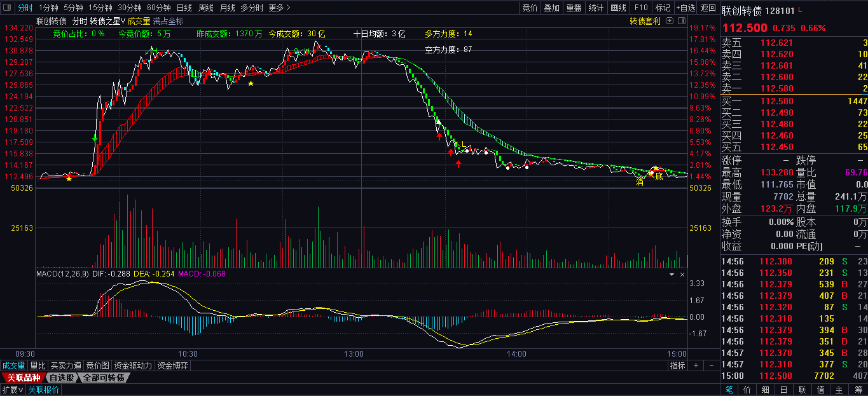Click the 转债套利 link
Screen dimensions: 868x396
click(645, 21)
